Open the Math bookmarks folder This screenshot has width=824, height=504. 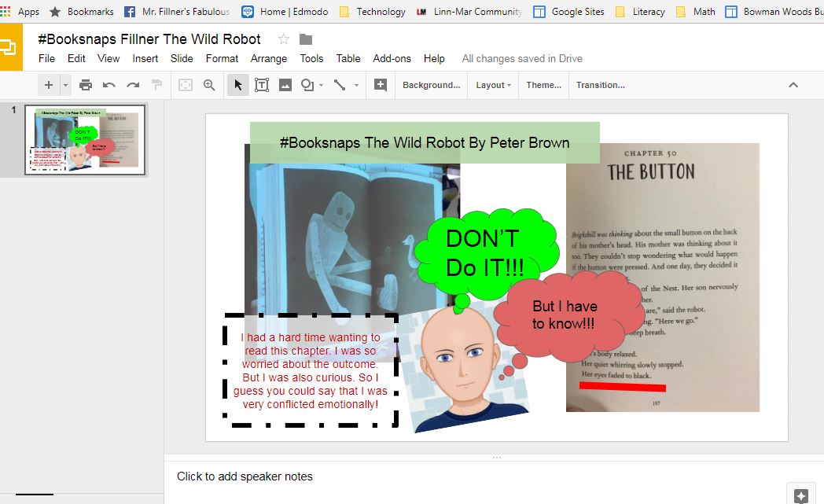[695, 12]
